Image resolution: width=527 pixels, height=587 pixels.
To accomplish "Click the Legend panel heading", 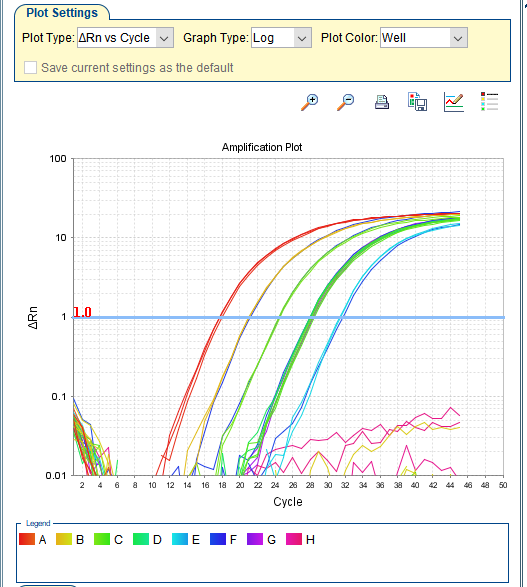I will 38,523.
